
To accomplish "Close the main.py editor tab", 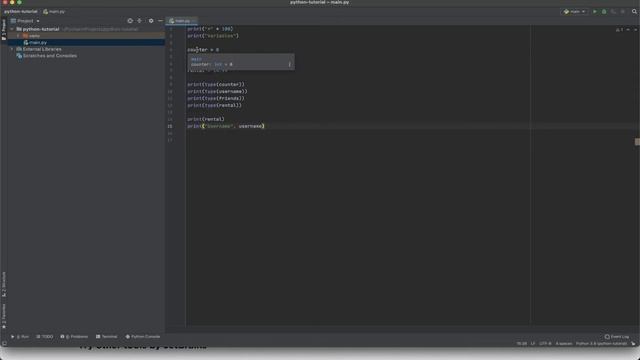I will [194, 21].
